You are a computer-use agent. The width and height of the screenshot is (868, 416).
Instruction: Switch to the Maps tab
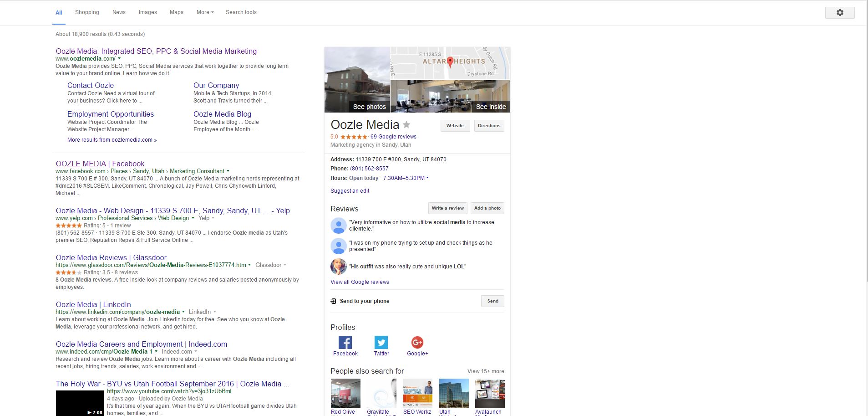tap(177, 12)
